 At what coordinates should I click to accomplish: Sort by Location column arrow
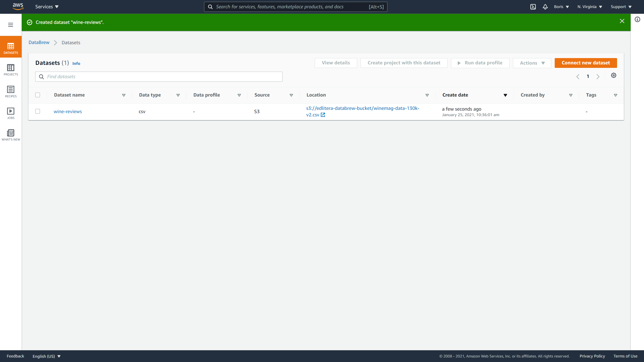[x=427, y=95]
